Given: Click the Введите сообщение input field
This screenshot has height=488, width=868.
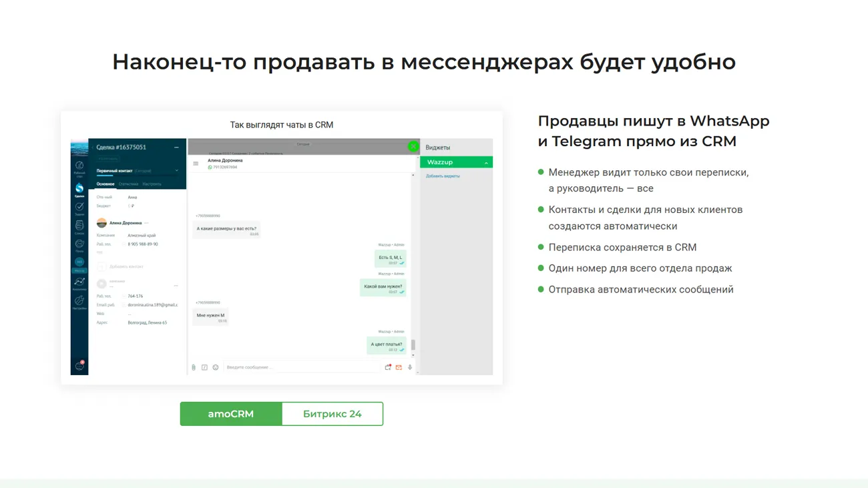Looking at the screenshot, I should [300, 368].
